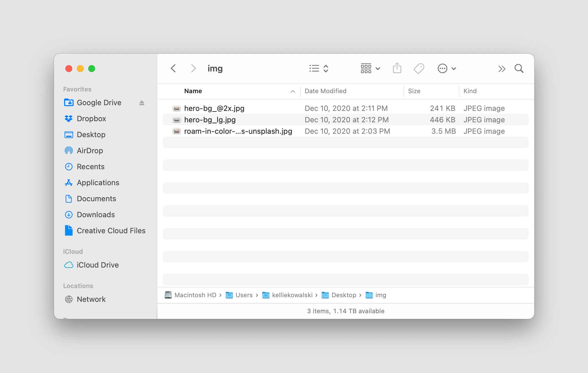The height and width of the screenshot is (373, 588).
Task: Click the Desktop breadcrumb path item
Action: point(343,295)
